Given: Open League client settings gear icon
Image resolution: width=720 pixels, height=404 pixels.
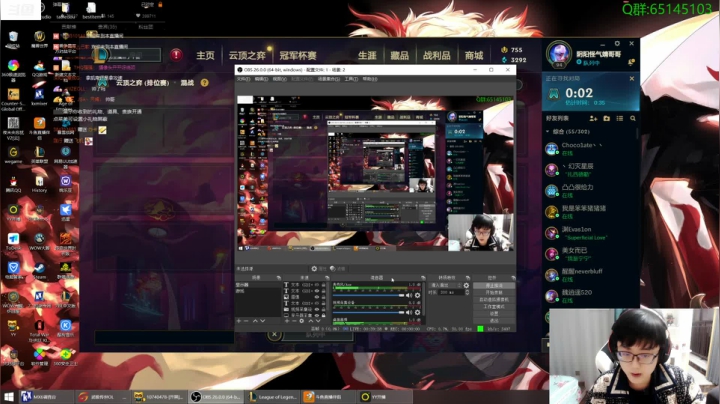Looking at the screenshot, I should coord(617,44).
